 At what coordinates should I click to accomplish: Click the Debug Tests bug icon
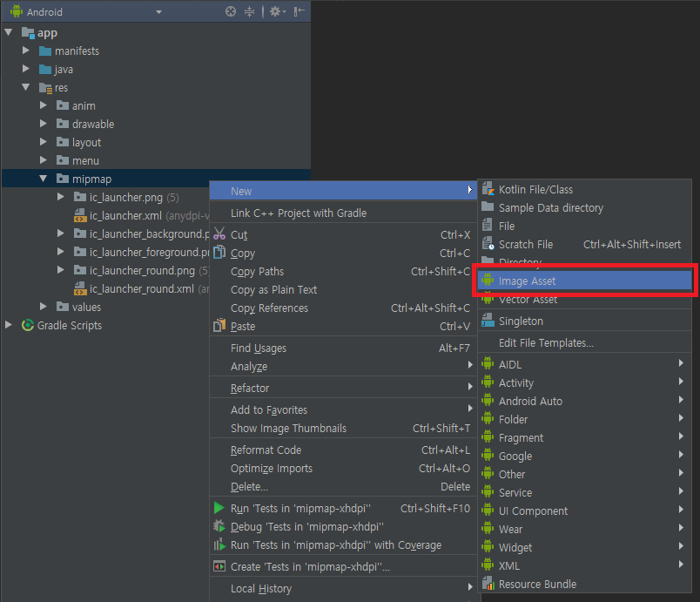coord(219,526)
